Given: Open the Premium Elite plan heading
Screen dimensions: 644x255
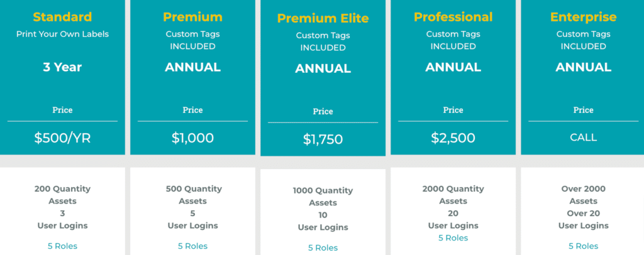Looking at the screenshot, I should click(323, 19).
